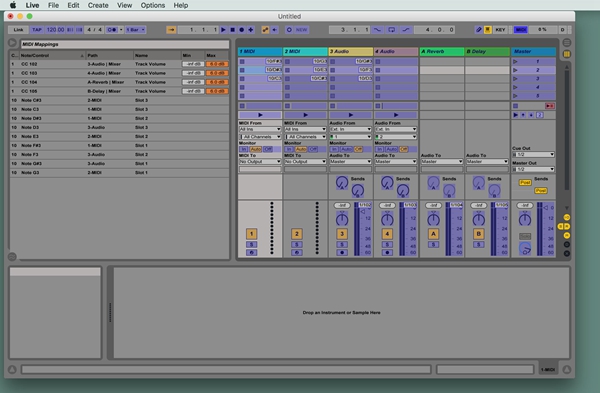Stop clips in track 2 MIDI

[x=287, y=106]
